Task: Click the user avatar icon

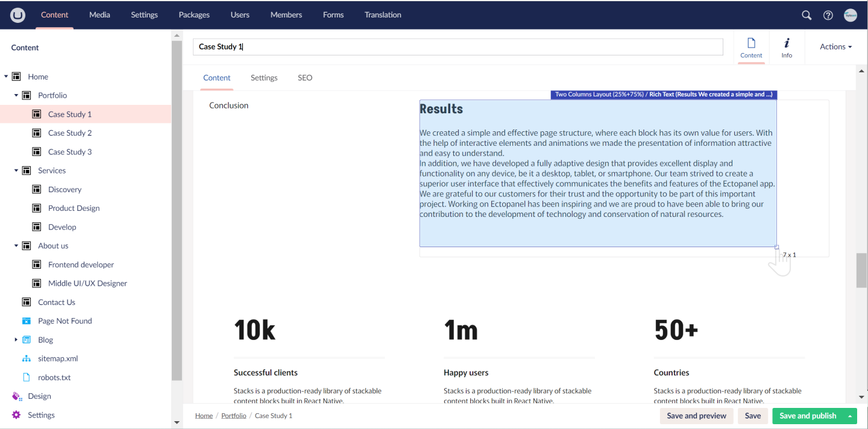Action: (x=851, y=15)
